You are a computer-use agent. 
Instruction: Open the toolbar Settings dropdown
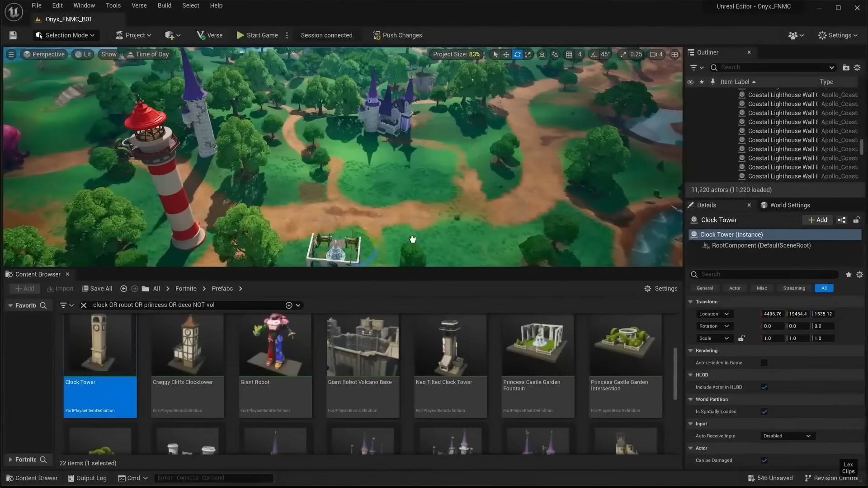pyautogui.click(x=838, y=35)
